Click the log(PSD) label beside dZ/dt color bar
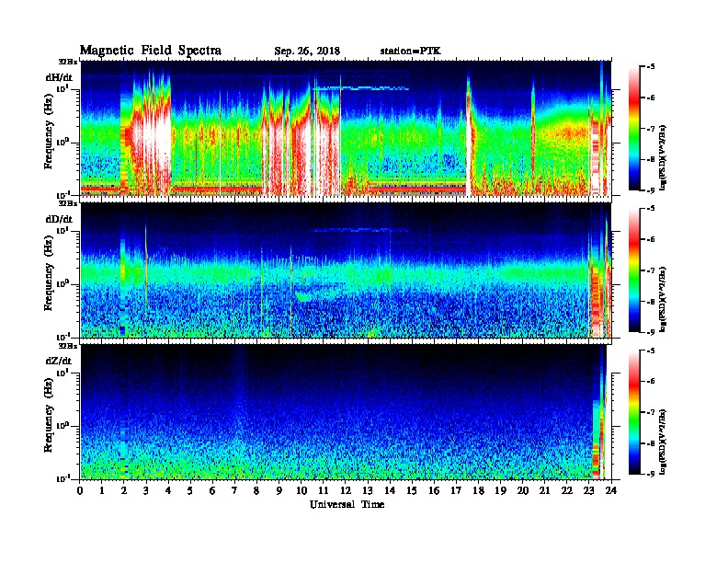This screenshot has width=728, height=563. coord(663,441)
